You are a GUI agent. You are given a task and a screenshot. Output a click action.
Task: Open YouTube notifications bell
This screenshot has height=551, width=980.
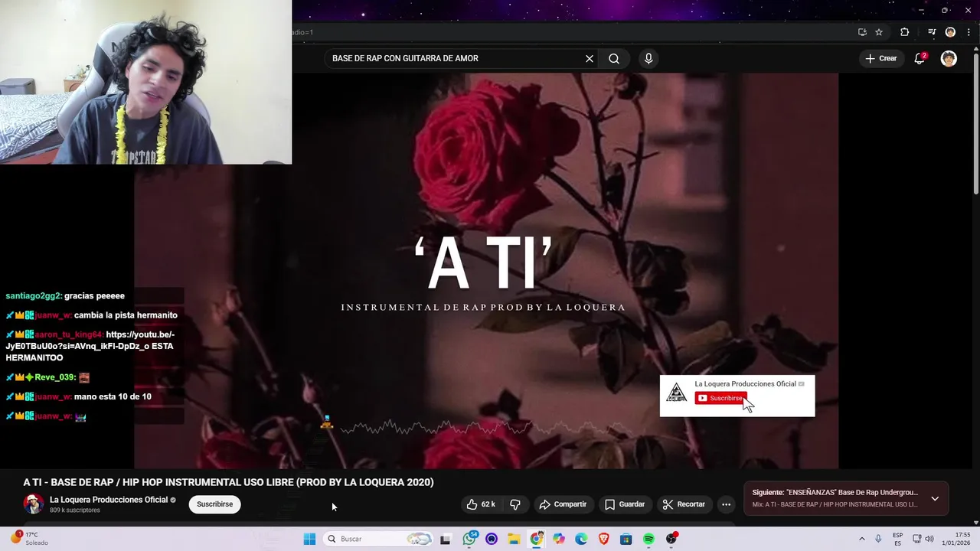920,59
